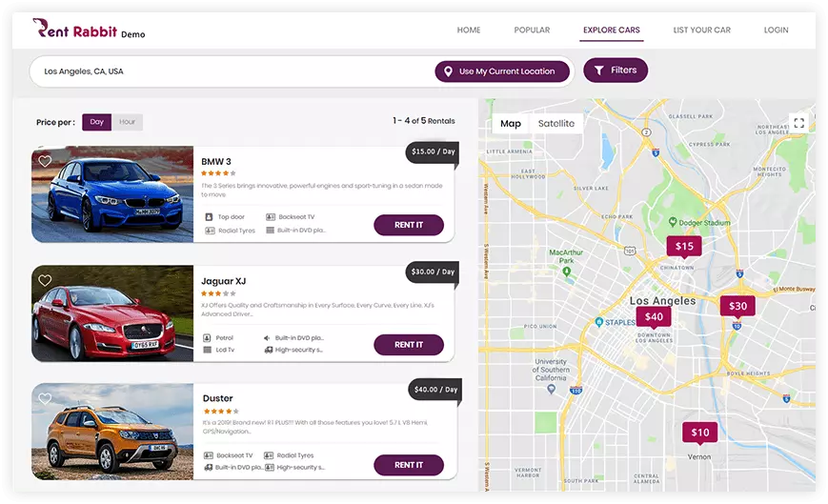The image size is (828, 504).
Task: Click the BMW 3 description text
Action: [322, 190]
